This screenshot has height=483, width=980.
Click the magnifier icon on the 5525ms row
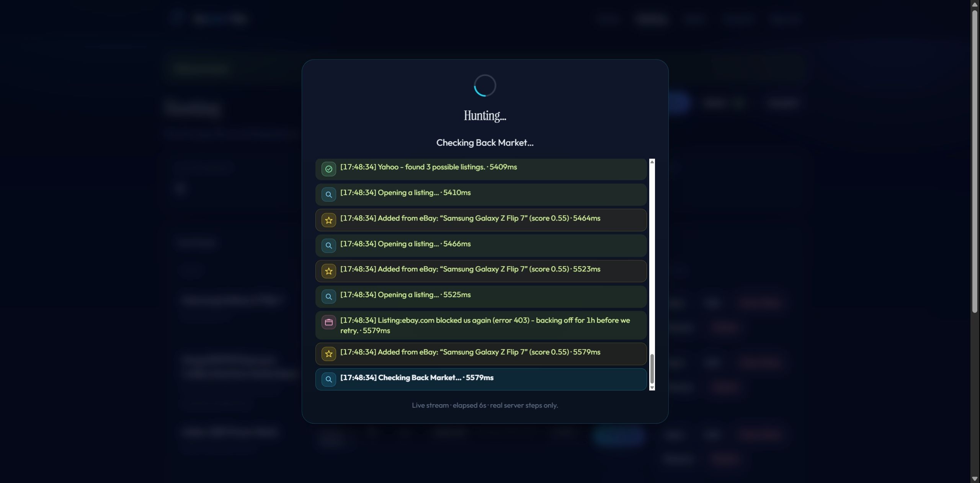pos(328,297)
